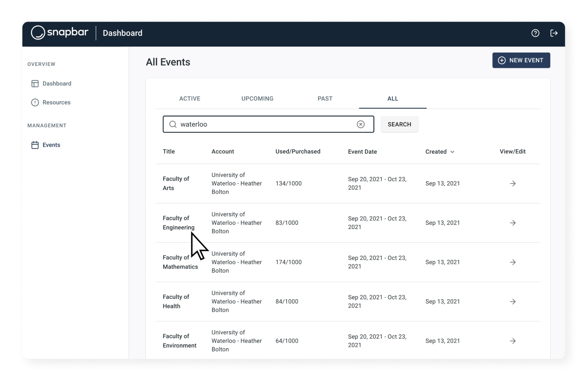This screenshot has width=588, height=380.
Task: Clear the waterloo search with X icon
Action: point(361,124)
